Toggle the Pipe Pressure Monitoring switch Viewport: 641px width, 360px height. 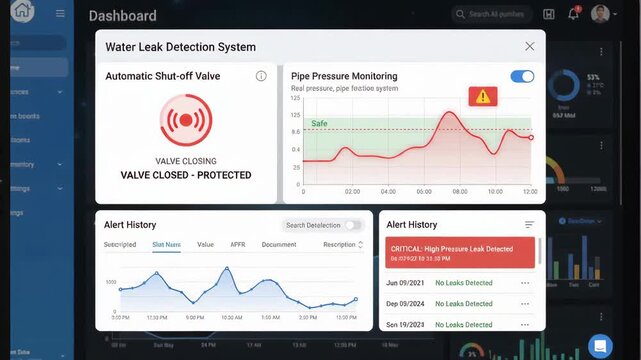point(522,76)
